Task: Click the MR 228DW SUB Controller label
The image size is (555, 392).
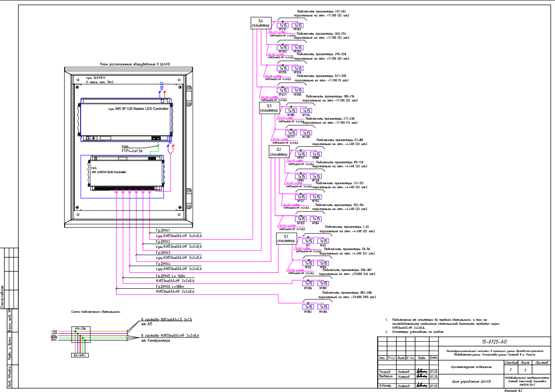Action: pos(109,172)
